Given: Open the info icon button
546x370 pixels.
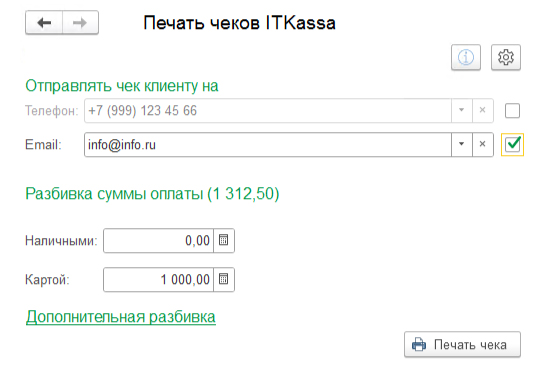Looking at the screenshot, I should coord(466,57).
